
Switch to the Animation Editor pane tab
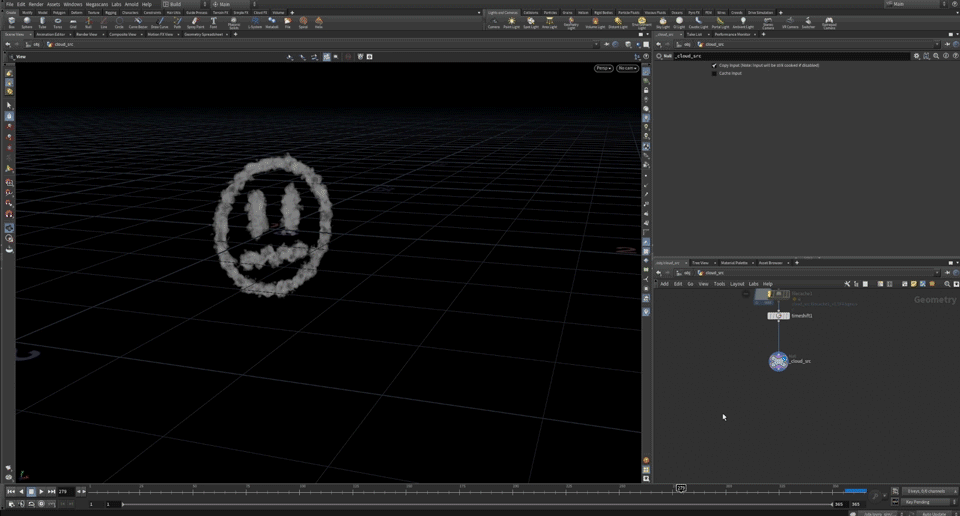click(50, 34)
